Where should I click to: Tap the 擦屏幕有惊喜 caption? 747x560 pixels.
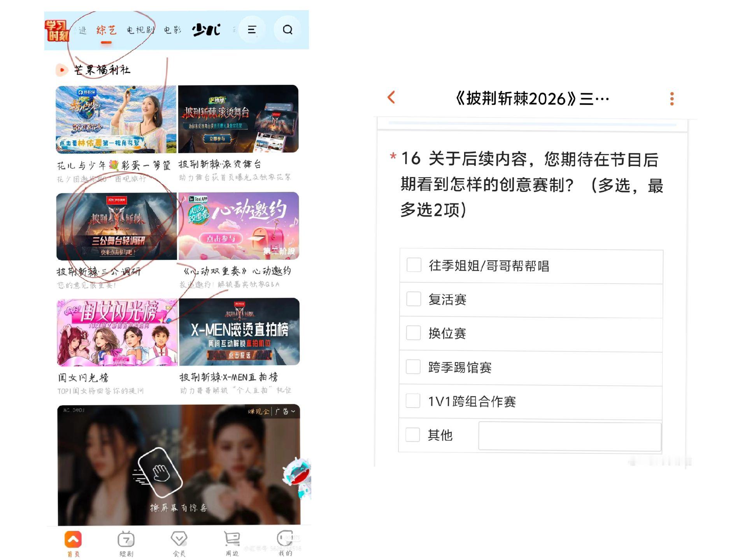(179, 507)
